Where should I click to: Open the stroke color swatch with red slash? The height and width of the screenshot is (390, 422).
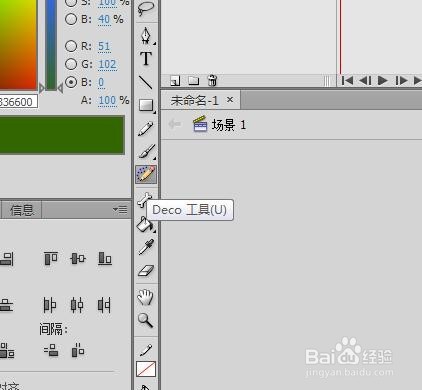pyautogui.click(x=146, y=369)
